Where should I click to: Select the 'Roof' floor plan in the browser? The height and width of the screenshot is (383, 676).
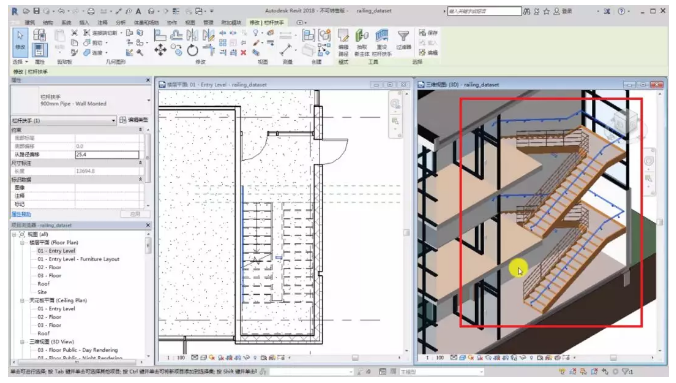point(44,284)
